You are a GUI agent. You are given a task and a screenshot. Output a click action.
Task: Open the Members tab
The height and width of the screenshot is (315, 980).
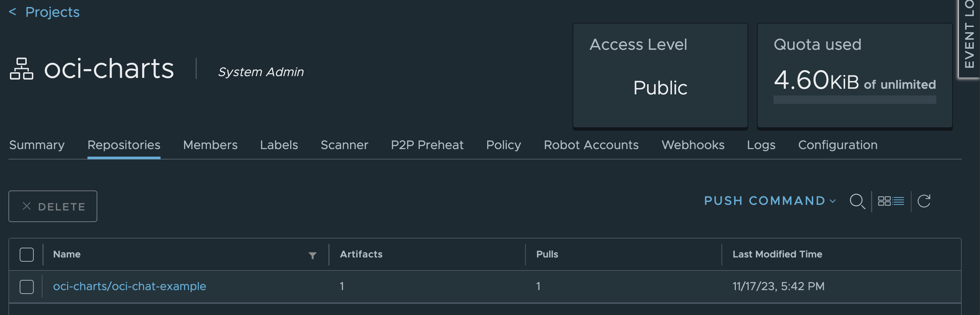210,145
